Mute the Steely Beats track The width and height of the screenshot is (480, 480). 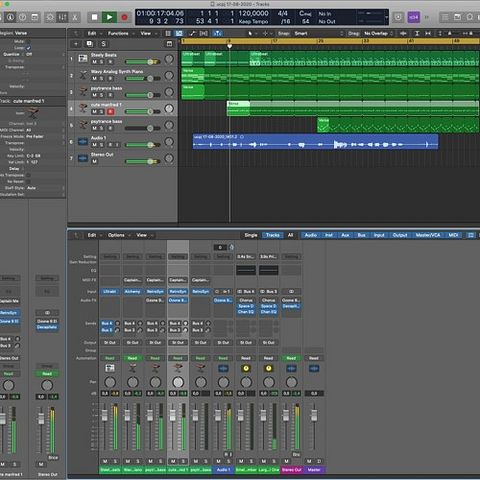tap(95, 62)
